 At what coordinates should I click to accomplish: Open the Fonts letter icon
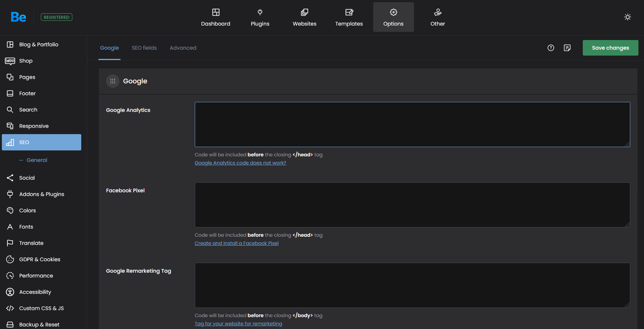(10, 227)
